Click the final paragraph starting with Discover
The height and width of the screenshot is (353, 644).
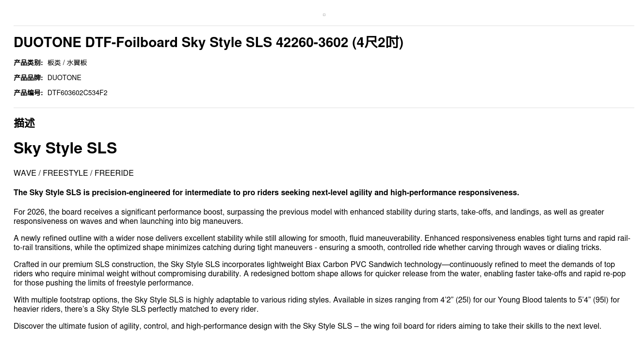(307, 326)
